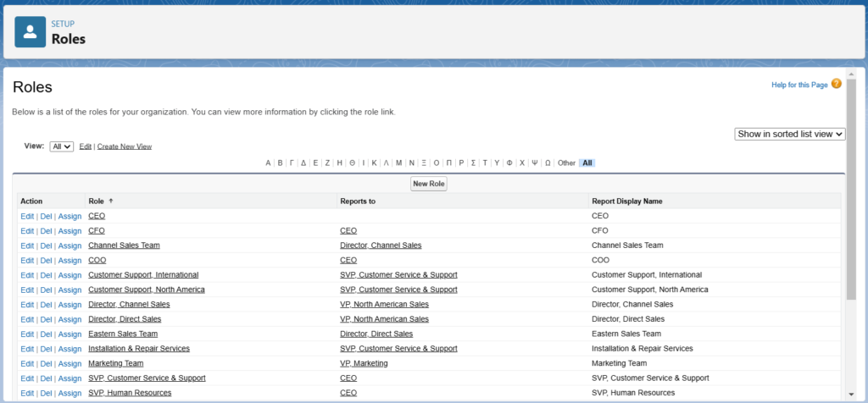Filter roles by letter Ω
This screenshot has width=868, height=403.
click(548, 163)
